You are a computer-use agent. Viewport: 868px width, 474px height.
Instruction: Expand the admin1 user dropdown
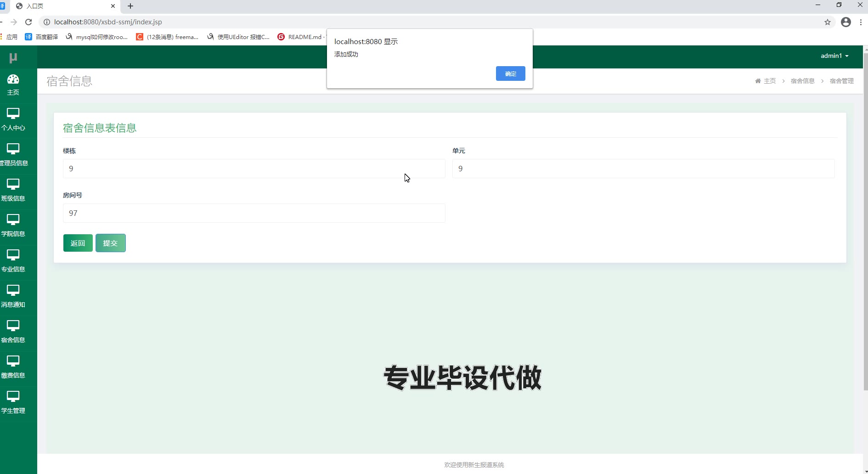834,56
